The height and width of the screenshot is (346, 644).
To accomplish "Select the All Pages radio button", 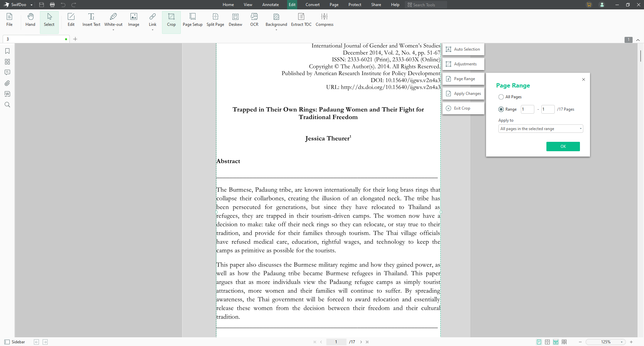I will (x=501, y=97).
